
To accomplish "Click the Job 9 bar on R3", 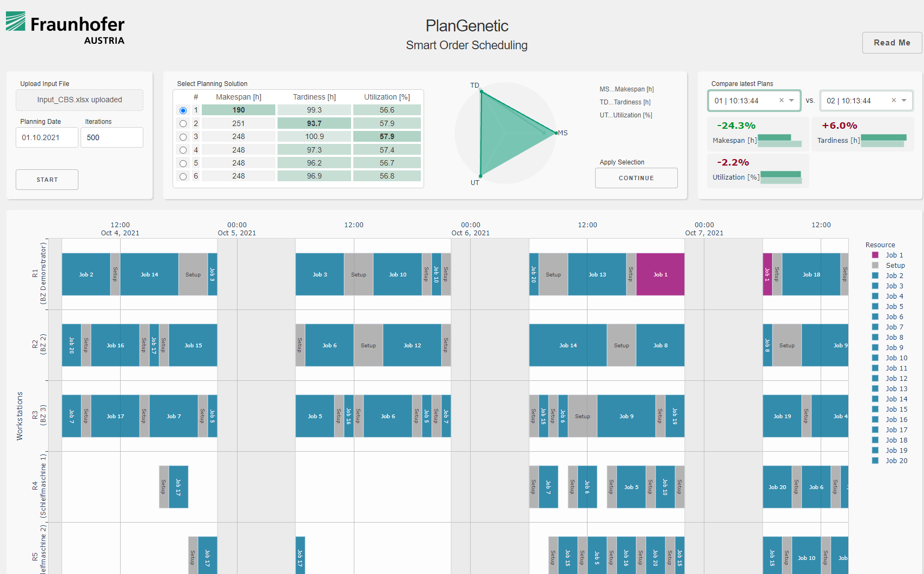I will click(626, 416).
